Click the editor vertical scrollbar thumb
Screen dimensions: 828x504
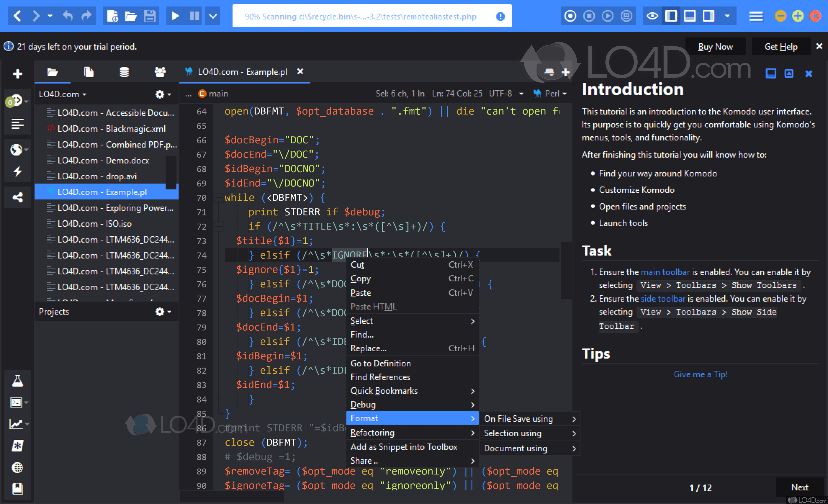coord(566,270)
